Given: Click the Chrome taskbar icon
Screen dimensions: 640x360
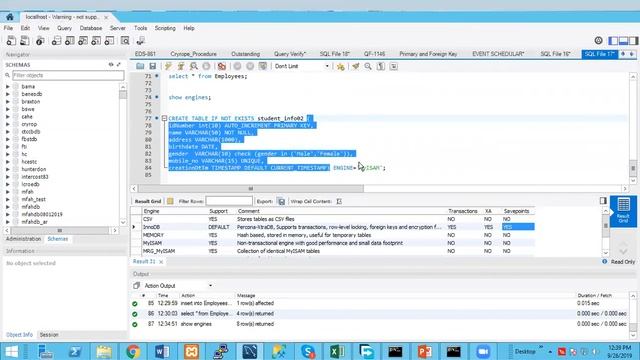Looking at the screenshot, I should 133,351.
